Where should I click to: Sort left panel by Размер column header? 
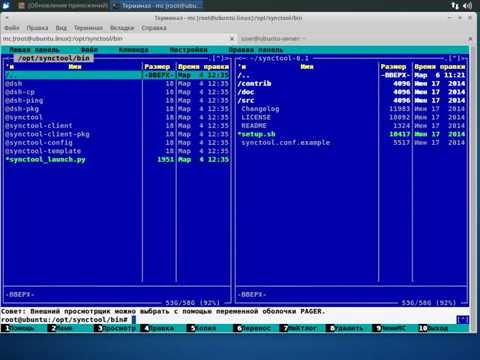pyautogui.click(x=157, y=67)
